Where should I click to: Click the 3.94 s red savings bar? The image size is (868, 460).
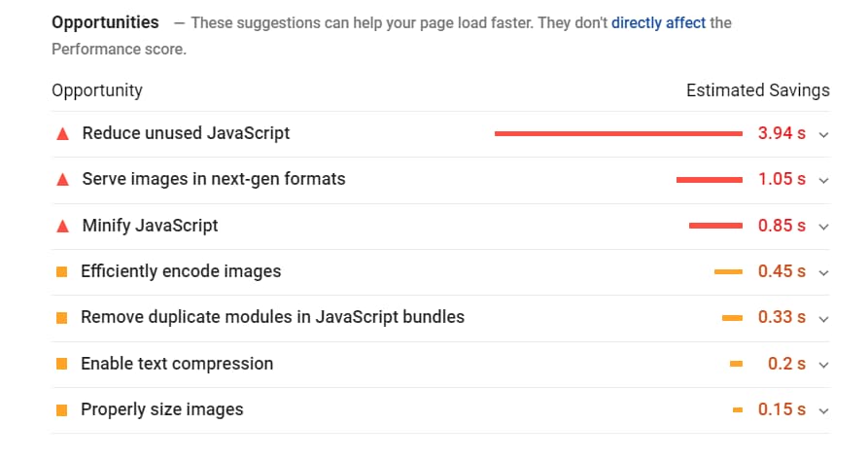pos(618,133)
